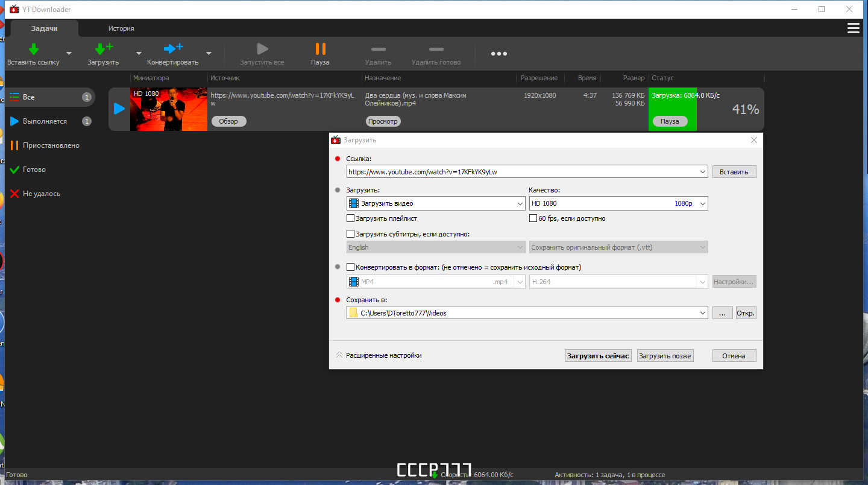Select the Не удалось filter
Screen dimensions: 868x485
click(x=50, y=194)
